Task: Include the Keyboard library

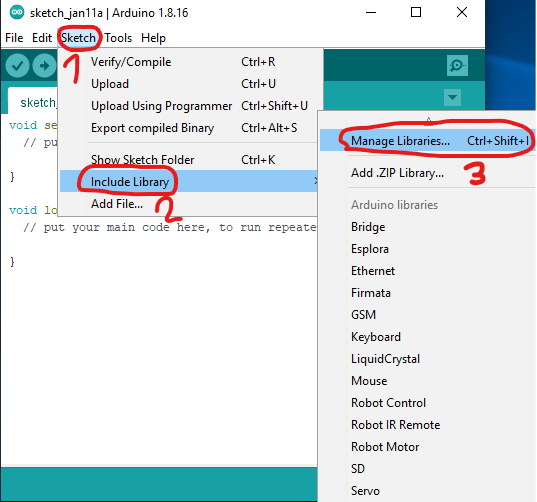Action: [x=427, y=337]
